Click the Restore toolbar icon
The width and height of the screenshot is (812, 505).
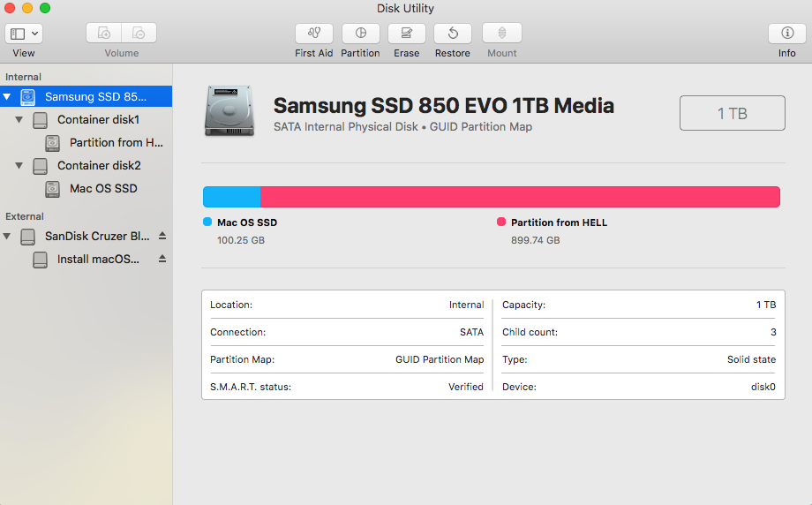453,34
